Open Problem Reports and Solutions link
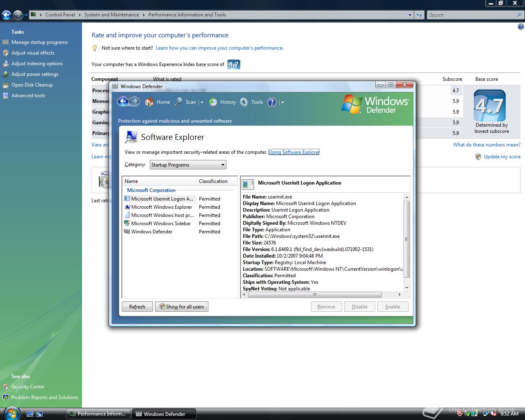Screen dimensions: 525x420 coord(45,397)
